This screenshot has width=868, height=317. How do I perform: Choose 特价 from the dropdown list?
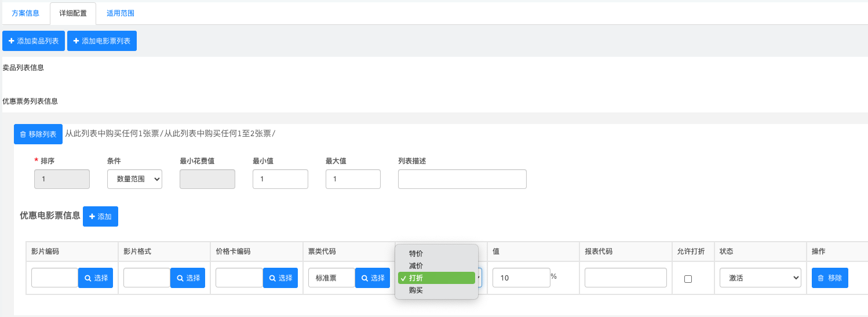[436, 254]
